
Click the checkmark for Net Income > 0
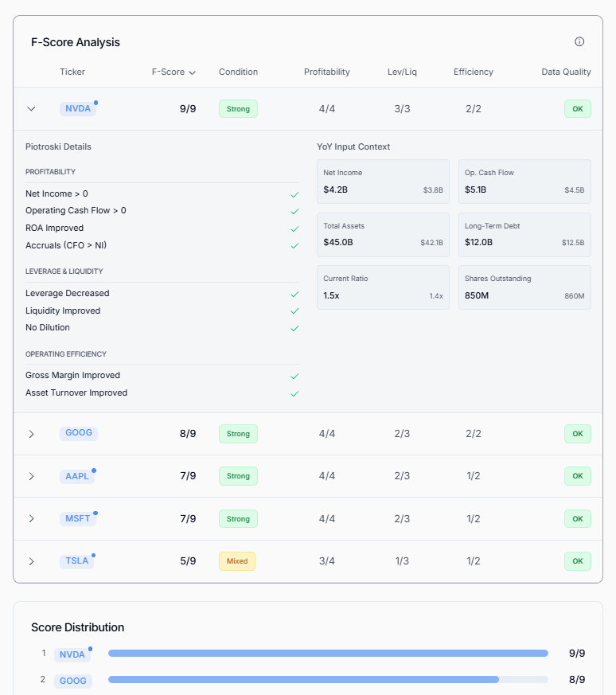tap(294, 194)
